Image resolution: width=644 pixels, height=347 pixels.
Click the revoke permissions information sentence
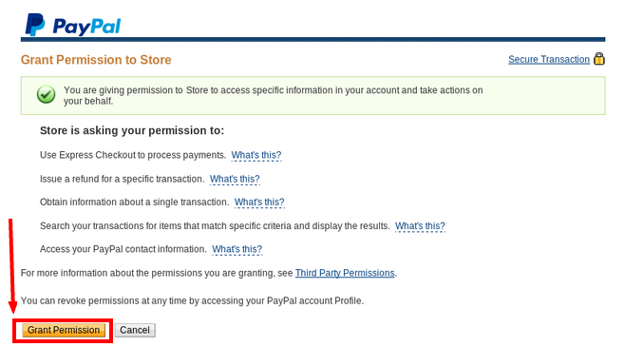point(192,300)
